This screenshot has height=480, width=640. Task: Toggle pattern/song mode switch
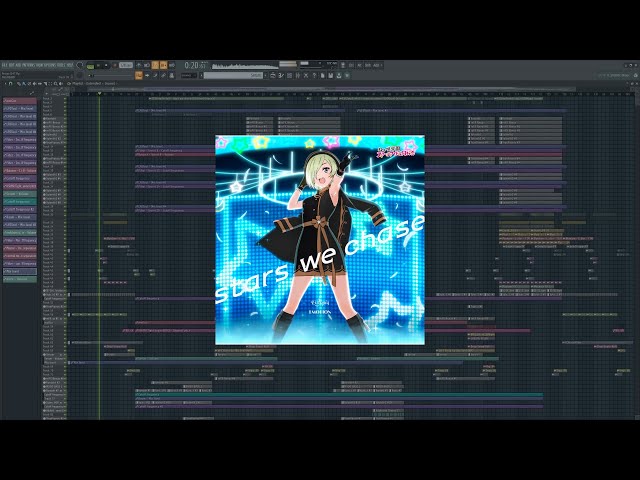coord(90,65)
